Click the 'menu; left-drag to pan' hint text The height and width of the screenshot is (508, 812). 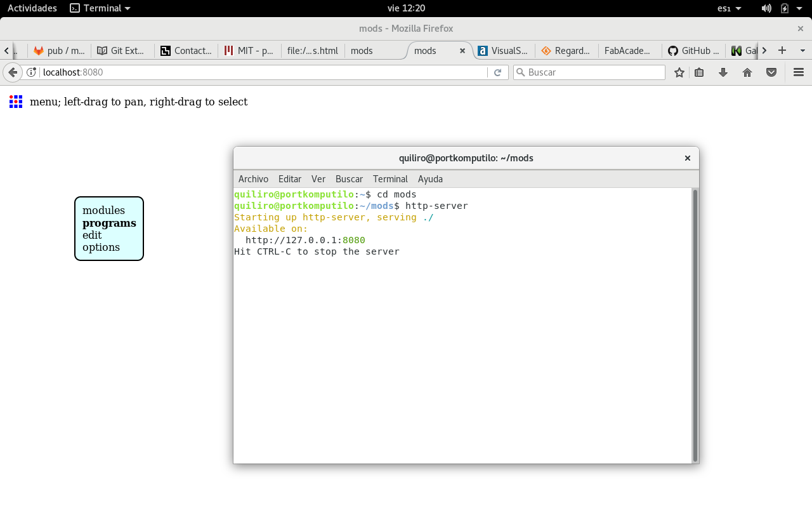[x=138, y=102]
